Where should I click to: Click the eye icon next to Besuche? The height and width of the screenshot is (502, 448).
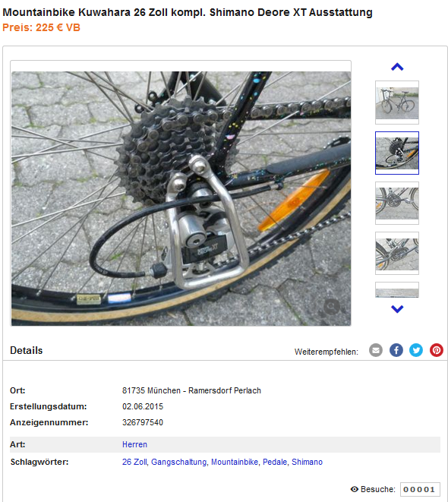coord(355,489)
